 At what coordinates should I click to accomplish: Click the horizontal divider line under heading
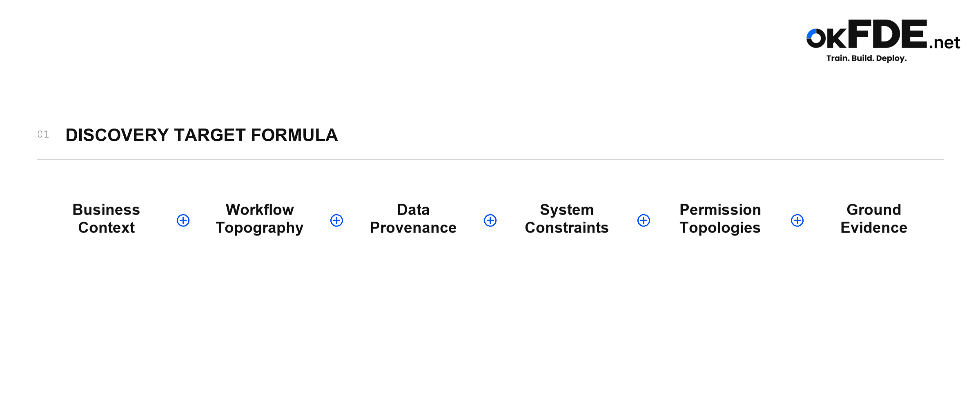click(x=490, y=160)
